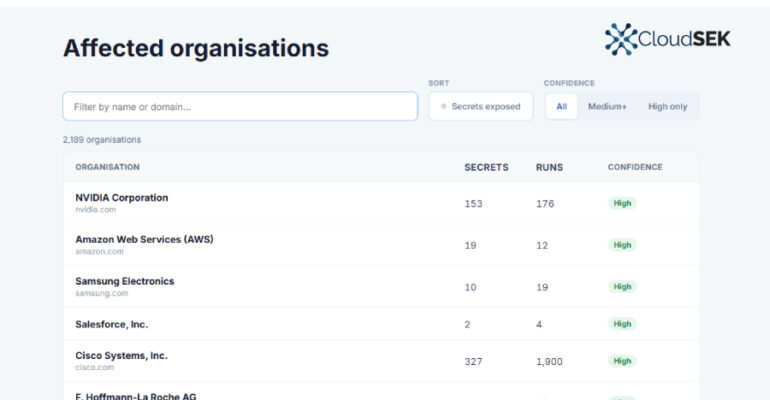The width and height of the screenshot is (770, 400).
Task: Click Cisco's 327 secrets value
Action: tap(473, 362)
